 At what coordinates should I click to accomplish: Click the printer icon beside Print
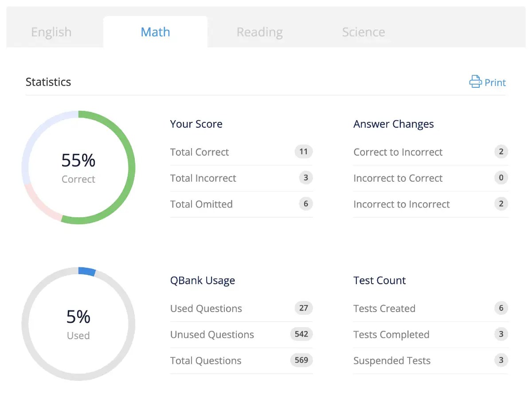[x=475, y=82]
